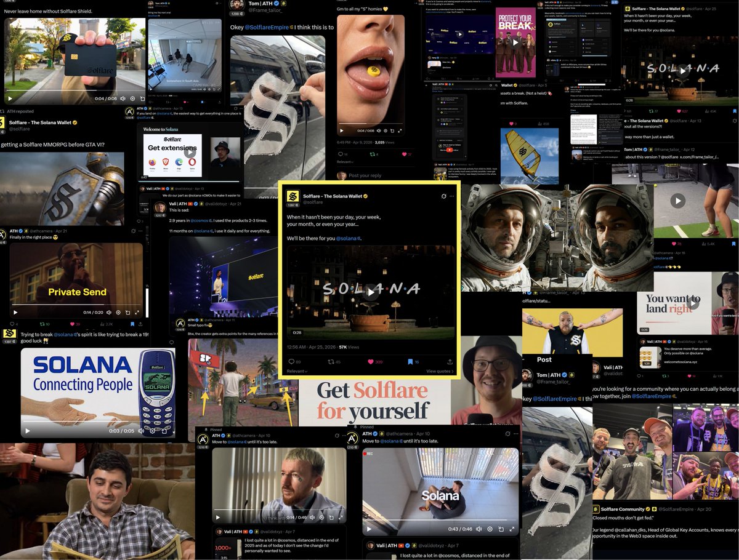Open more options on highlighted Solflare tweet
739x560 pixels.
pos(452,196)
